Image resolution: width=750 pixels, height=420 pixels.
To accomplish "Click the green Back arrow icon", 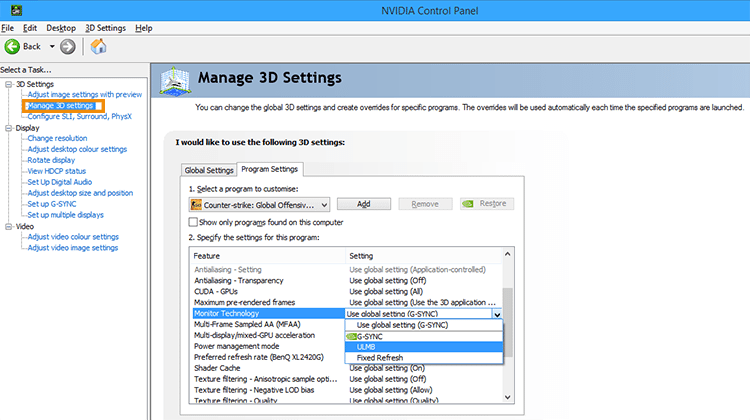I will (12, 46).
